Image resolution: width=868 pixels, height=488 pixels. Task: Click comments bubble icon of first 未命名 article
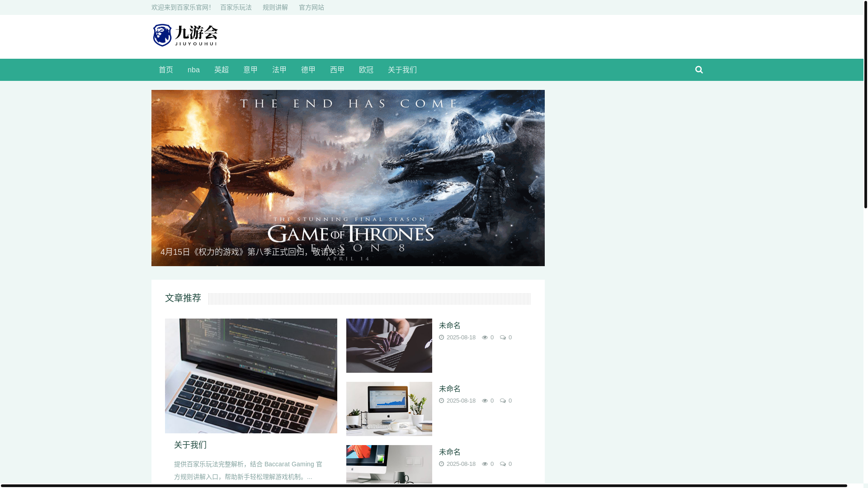pos(503,338)
